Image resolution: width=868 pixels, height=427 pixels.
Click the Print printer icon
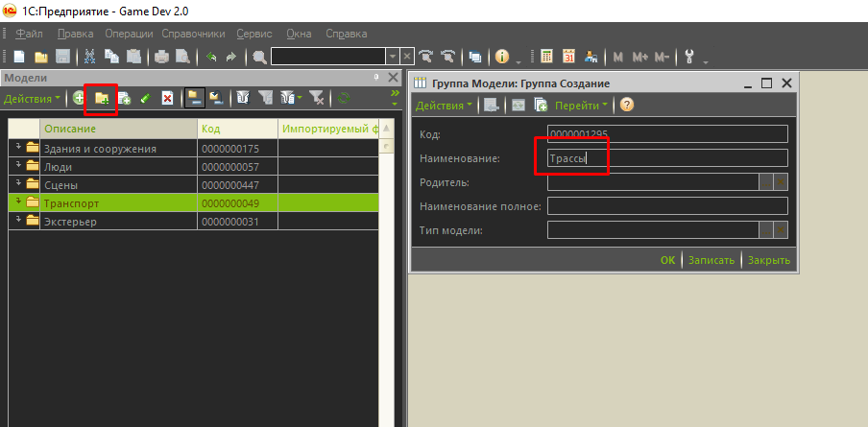[x=161, y=57]
